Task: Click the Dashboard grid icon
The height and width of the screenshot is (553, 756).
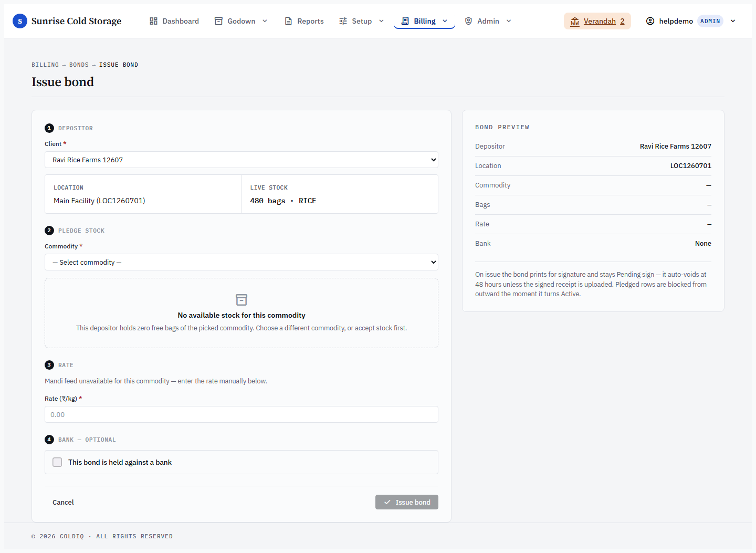Action: point(153,21)
